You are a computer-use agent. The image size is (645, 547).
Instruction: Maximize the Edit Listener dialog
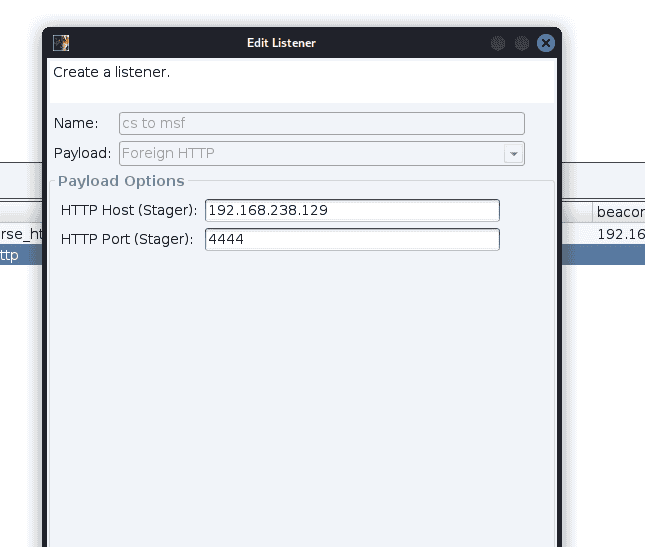[521, 43]
